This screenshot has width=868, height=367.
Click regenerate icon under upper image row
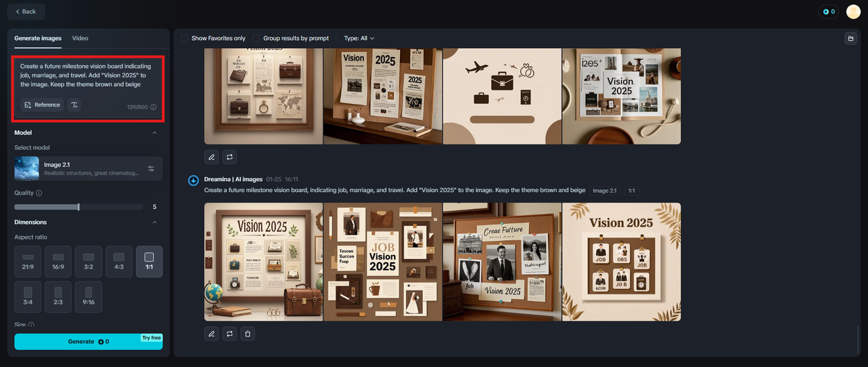(x=230, y=157)
